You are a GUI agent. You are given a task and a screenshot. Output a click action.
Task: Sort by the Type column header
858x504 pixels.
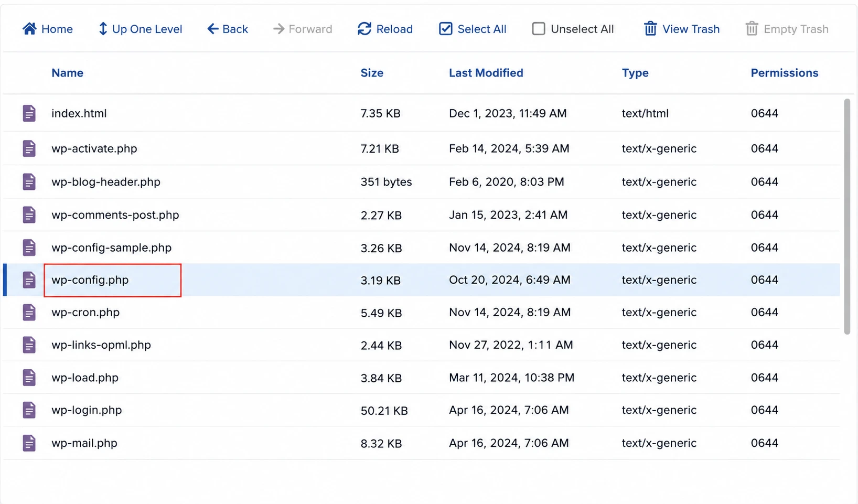click(x=635, y=73)
